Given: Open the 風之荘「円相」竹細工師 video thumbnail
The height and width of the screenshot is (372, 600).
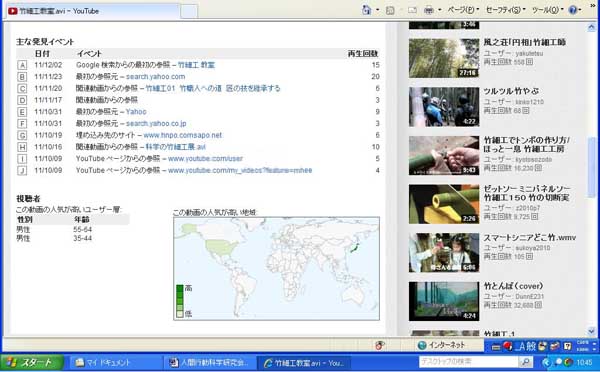Looking at the screenshot, I should tap(444, 58).
